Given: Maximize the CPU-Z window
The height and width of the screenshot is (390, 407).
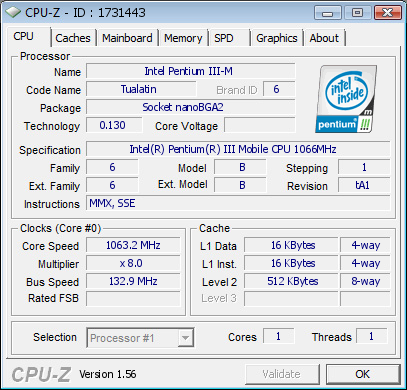Looking at the screenshot, I should click(357, 13).
